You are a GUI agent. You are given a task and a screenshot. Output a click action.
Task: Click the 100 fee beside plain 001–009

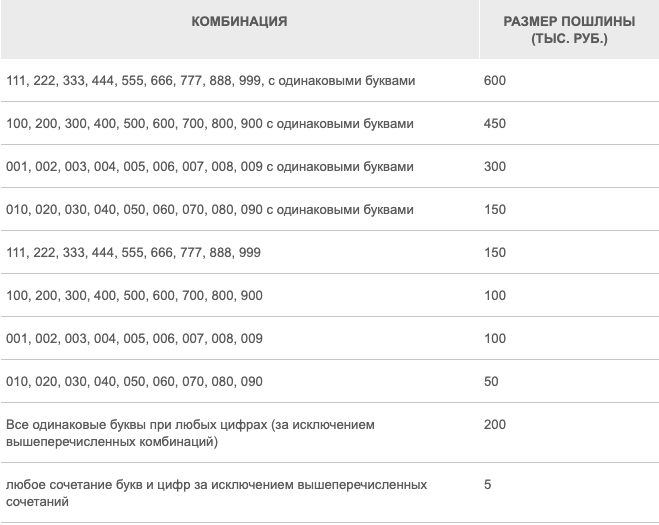[495, 338]
